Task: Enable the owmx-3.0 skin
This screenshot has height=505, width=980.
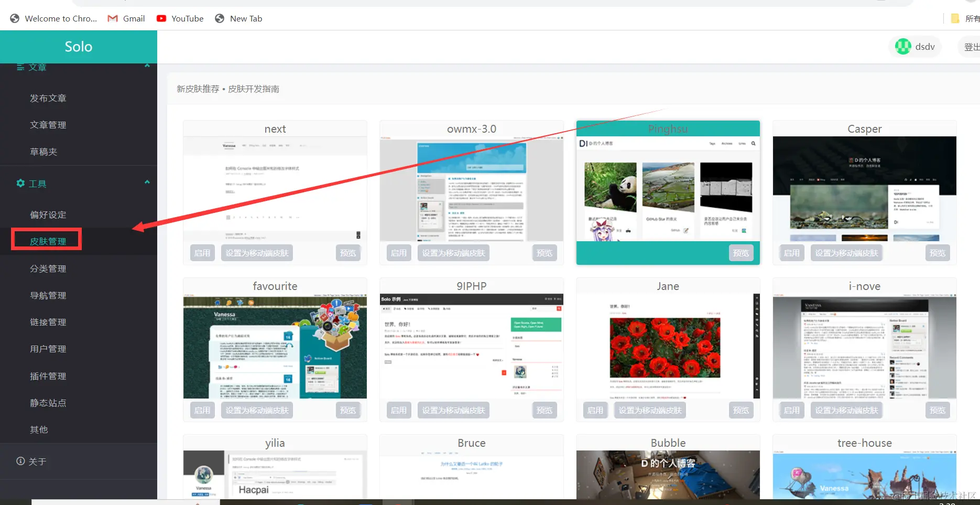Action: (399, 253)
